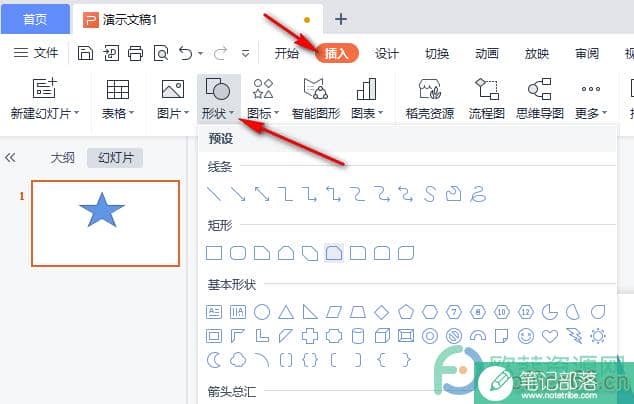Select the smiley face shape
Viewport: 634px width, 404px height.
coord(526,336)
